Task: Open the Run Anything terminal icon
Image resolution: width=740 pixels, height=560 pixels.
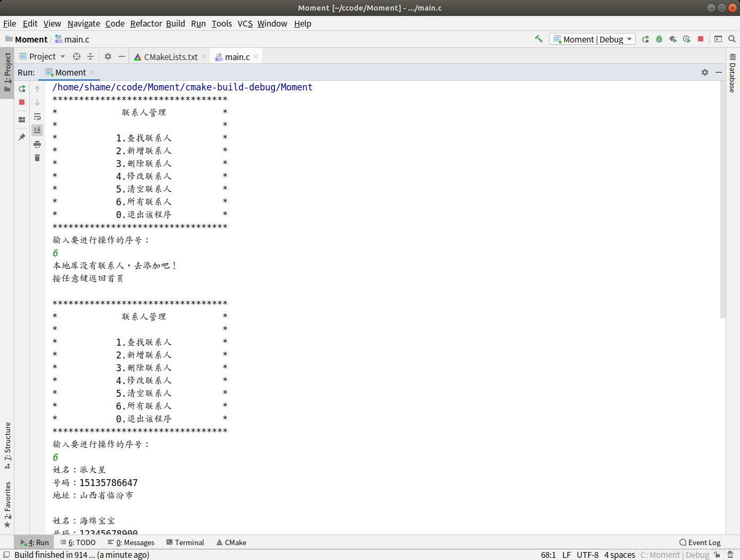Action: click(718, 39)
